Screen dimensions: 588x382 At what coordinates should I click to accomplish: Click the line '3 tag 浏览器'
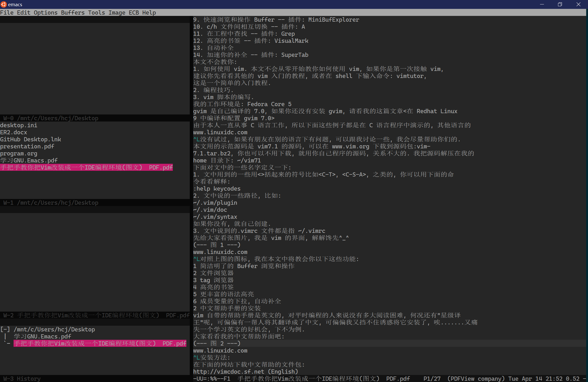point(213,280)
